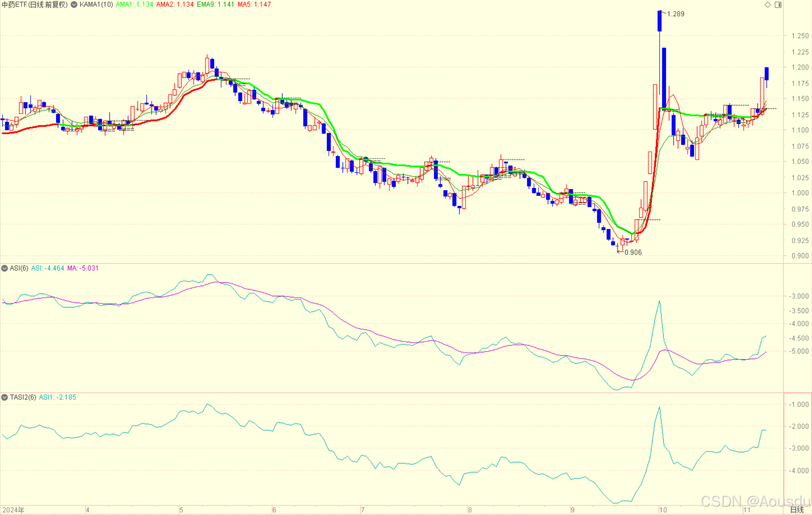Open the ASI(6) indicator dropdown arrow
The width and height of the screenshot is (812, 515).
pyautogui.click(x=4, y=268)
